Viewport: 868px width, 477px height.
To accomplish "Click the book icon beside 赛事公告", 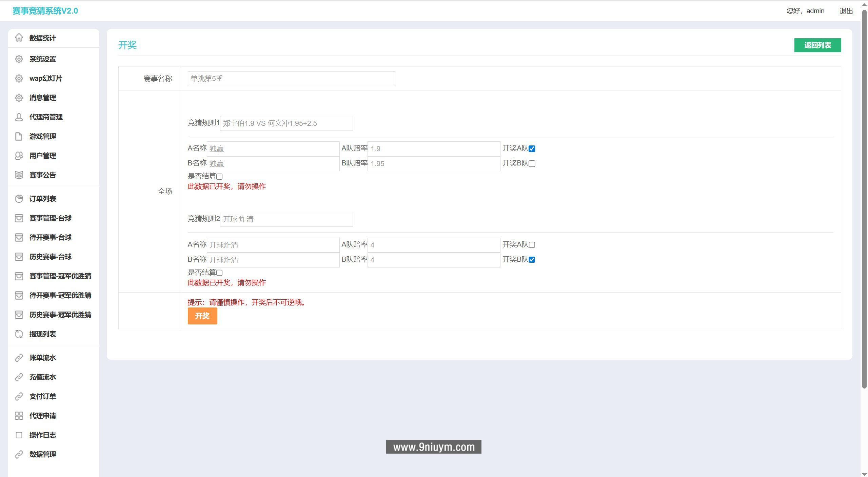I will click(x=19, y=175).
